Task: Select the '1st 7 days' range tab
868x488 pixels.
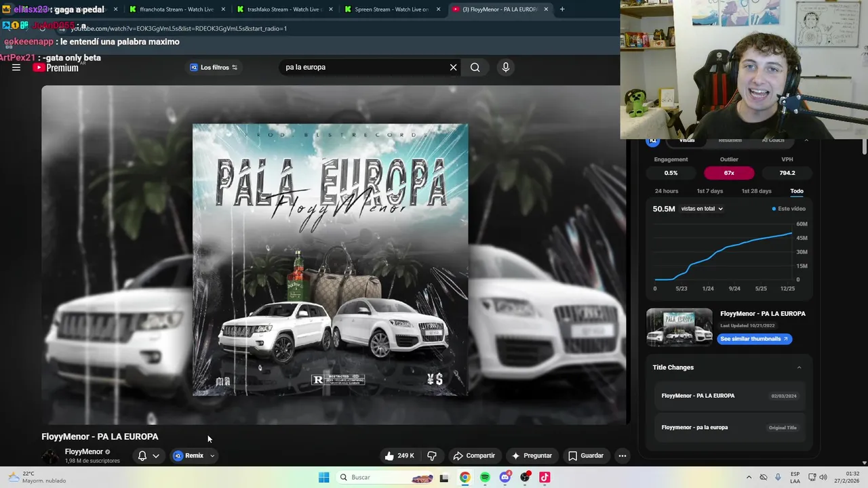Action: [710, 191]
